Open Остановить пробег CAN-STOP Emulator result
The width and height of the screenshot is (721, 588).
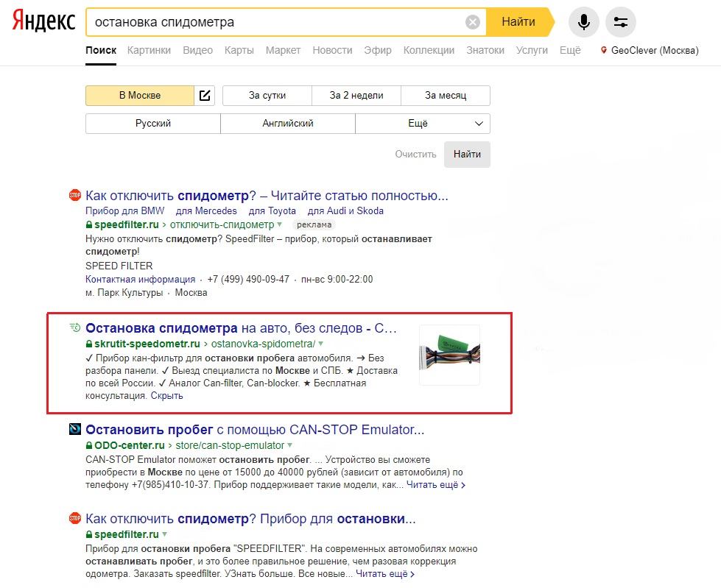pos(255,430)
